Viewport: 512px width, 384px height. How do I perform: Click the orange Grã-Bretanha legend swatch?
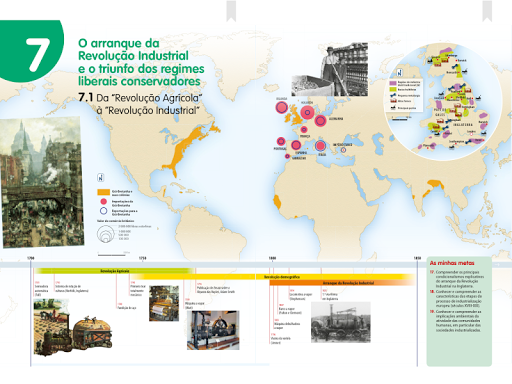tap(103, 192)
